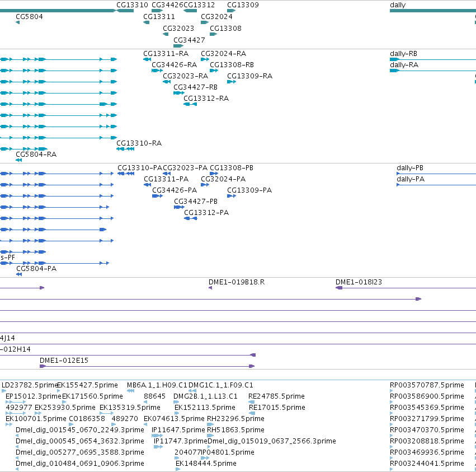Open EST EK171560.5prime

tap(92, 396)
